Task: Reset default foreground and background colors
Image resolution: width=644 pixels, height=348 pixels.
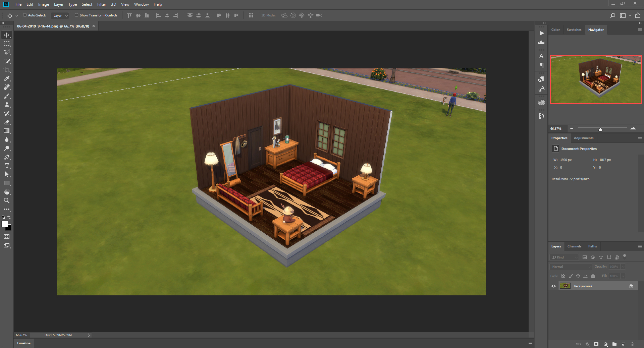Action: pos(3,217)
